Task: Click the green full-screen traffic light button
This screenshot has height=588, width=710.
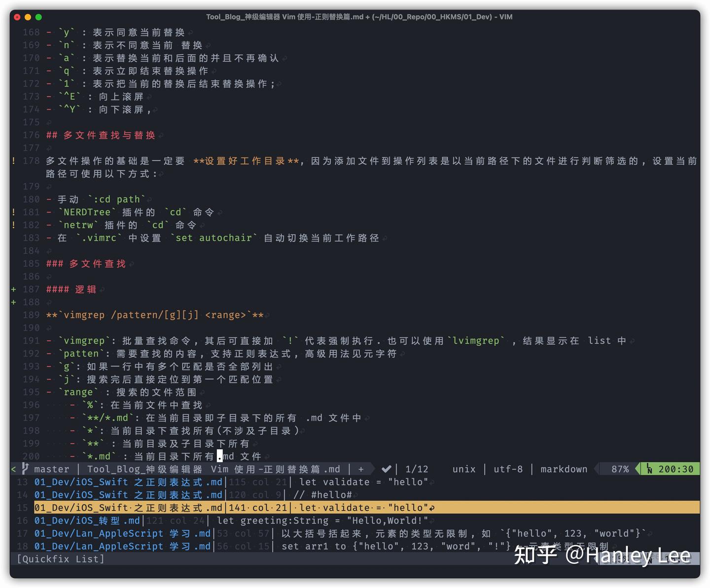Action: 39,16
